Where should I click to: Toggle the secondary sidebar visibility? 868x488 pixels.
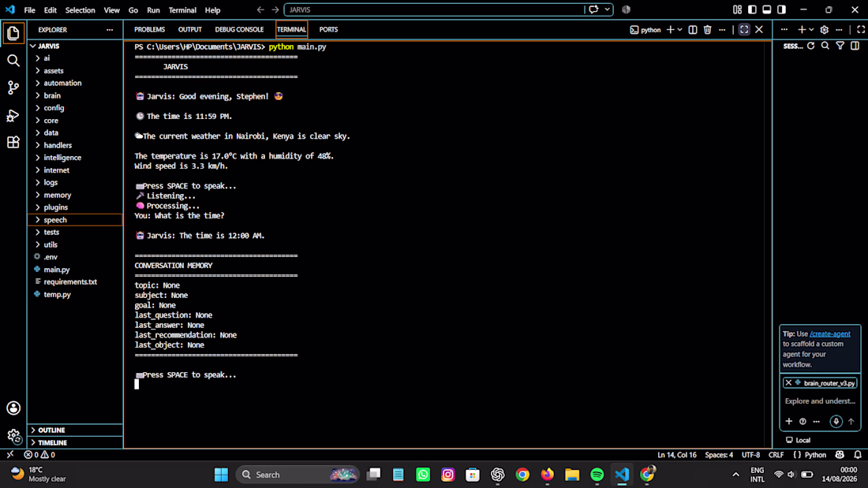[782, 9]
